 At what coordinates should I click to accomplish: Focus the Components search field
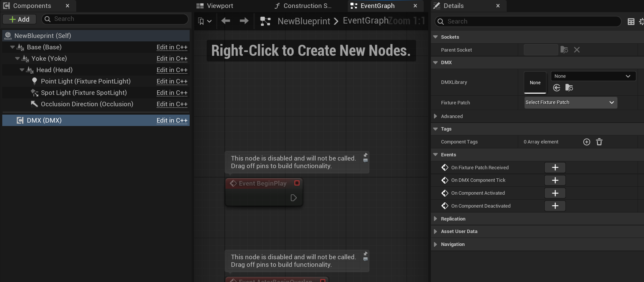(x=115, y=19)
